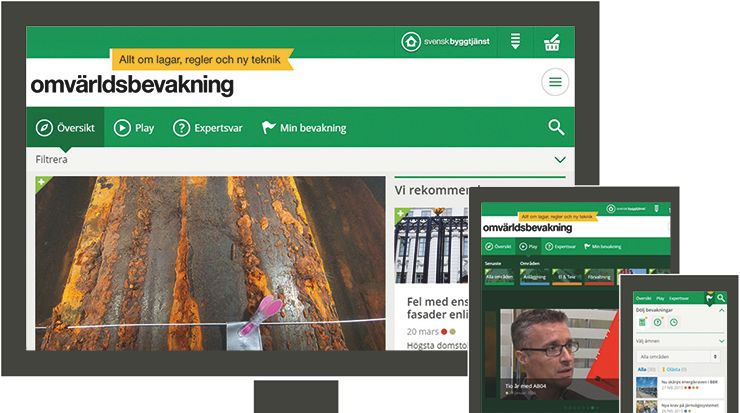Switch to the Play tab on desktop
This screenshot has height=413, width=740.
[x=134, y=128]
